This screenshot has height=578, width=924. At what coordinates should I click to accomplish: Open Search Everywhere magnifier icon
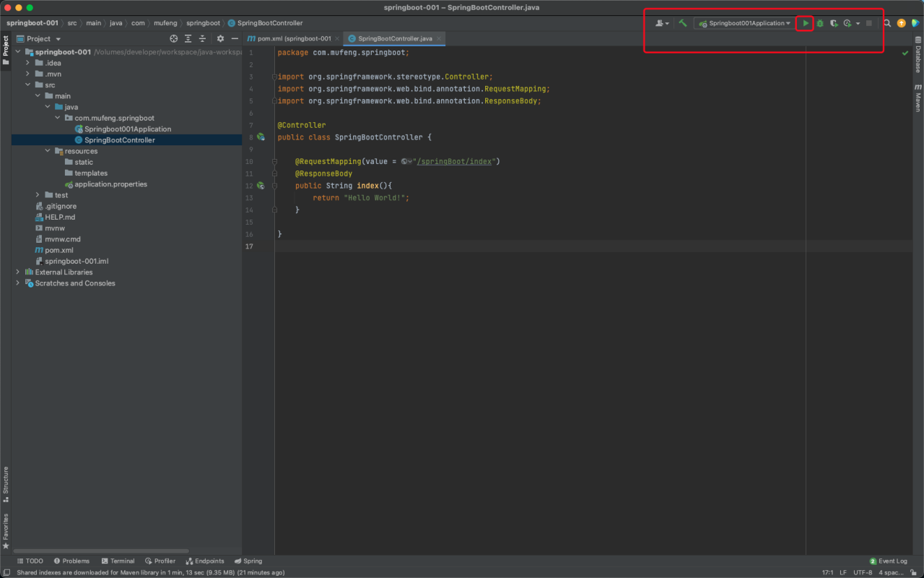coord(887,23)
